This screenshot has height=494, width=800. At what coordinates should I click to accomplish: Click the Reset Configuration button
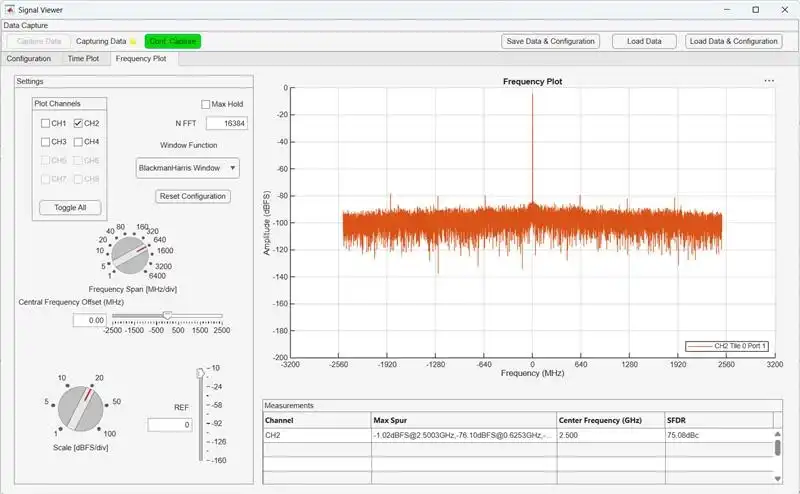(193, 196)
